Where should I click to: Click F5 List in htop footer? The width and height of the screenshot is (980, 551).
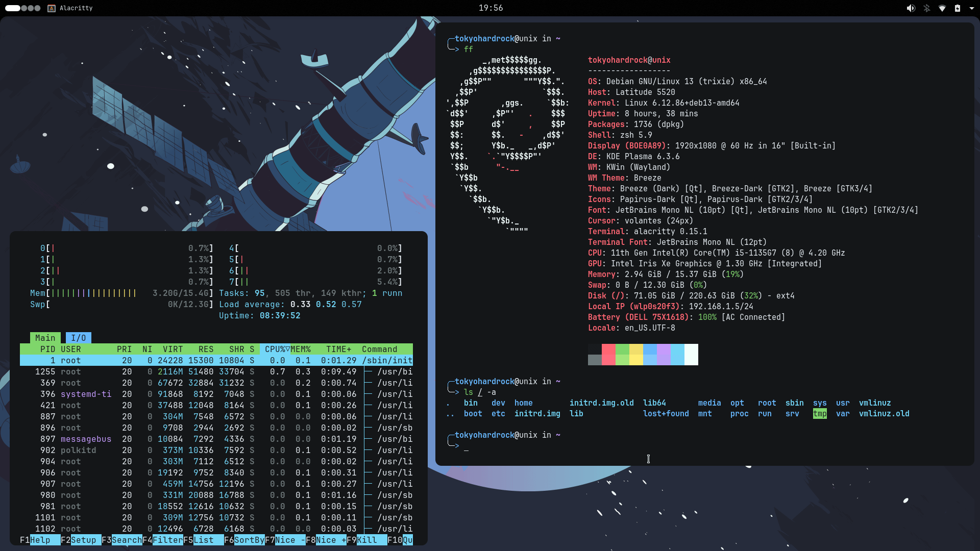pyautogui.click(x=203, y=540)
